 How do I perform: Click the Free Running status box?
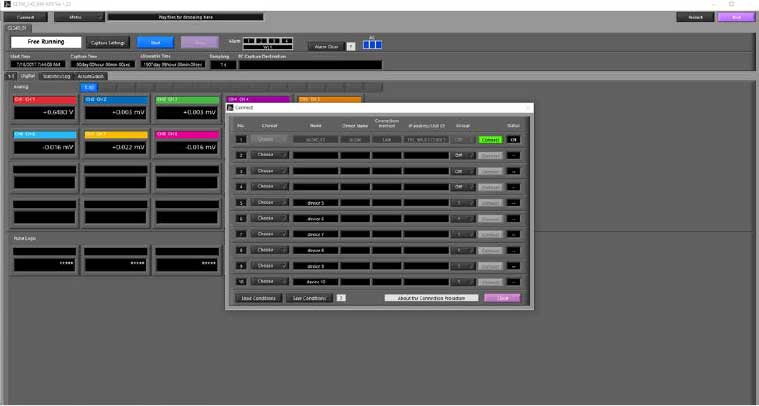[46, 42]
